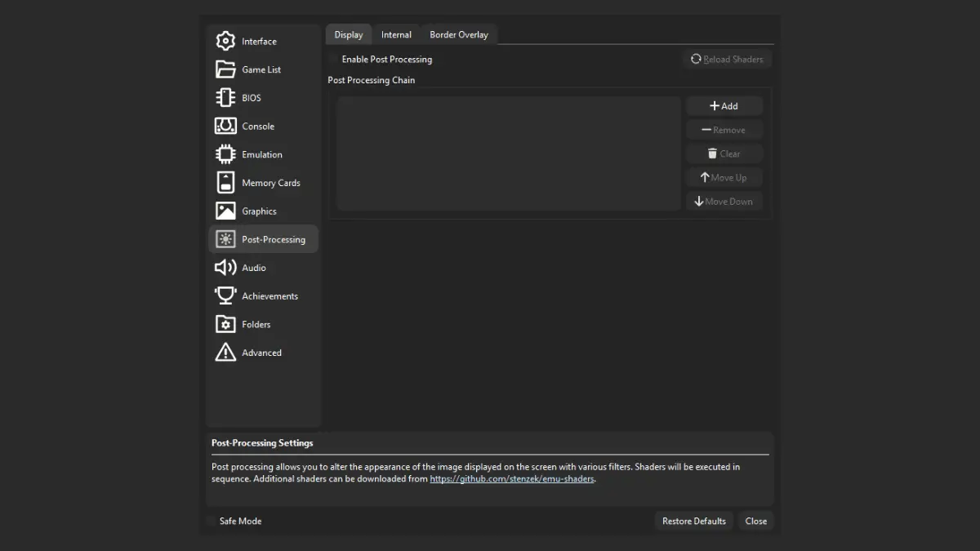The width and height of the screenshot is (980, 551).
Task: Switch to the Display tab
Action: pos(349,34)
